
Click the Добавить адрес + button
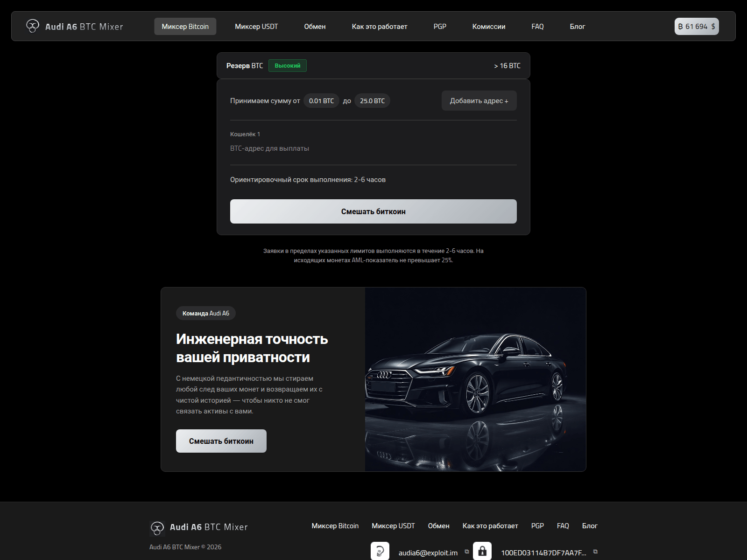click(x=479, y=101)
